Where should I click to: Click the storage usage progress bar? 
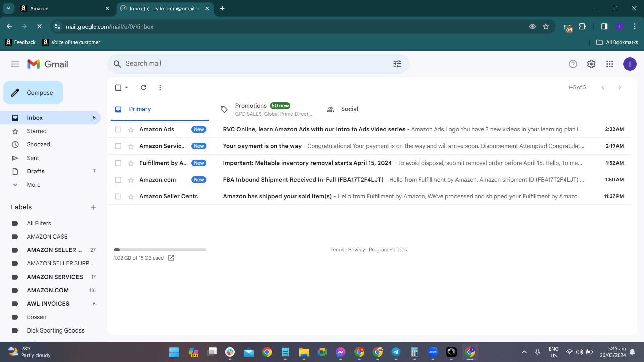(160, 250)
